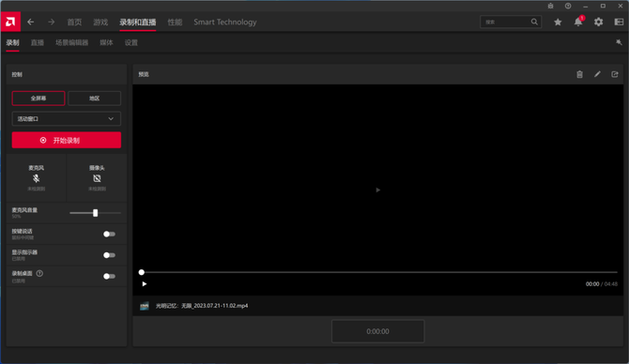
Task: Toggle the 按键说话 push-to-talk switch
Action: 109,235
